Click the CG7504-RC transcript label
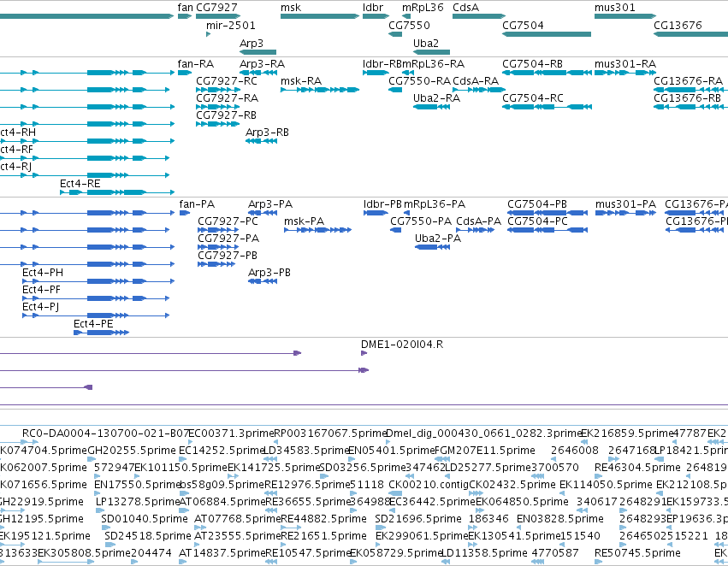The image size is (728, 566). tap(533, 98)
